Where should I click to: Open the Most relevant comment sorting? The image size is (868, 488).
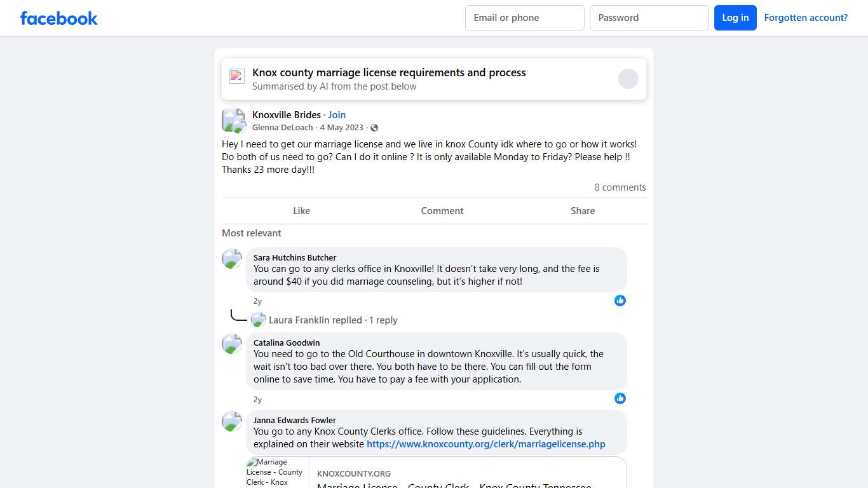tap(252, 233)
